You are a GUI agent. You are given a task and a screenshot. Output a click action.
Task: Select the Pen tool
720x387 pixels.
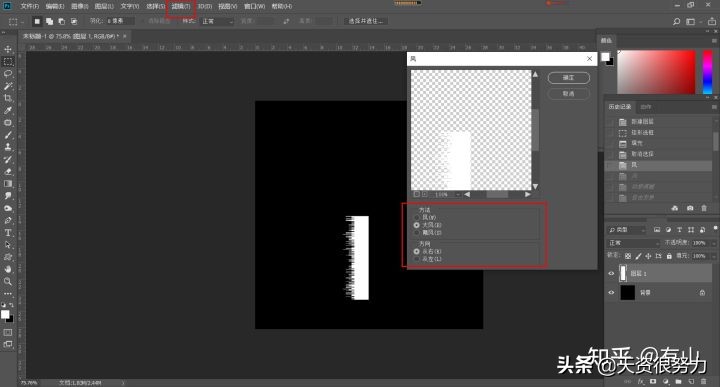click(x=8, y=220)
